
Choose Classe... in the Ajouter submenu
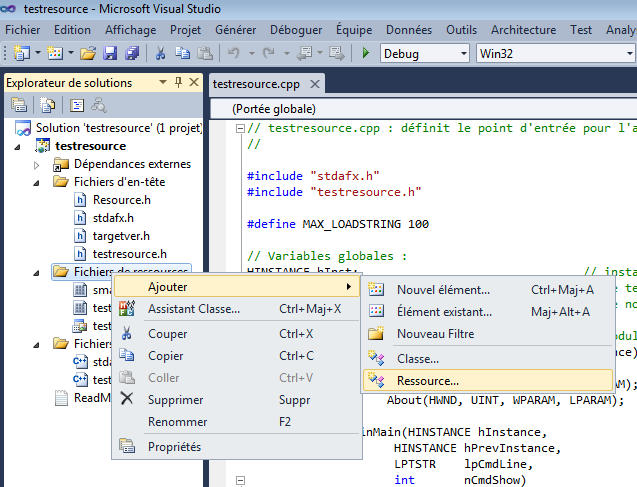pos(488,359)
